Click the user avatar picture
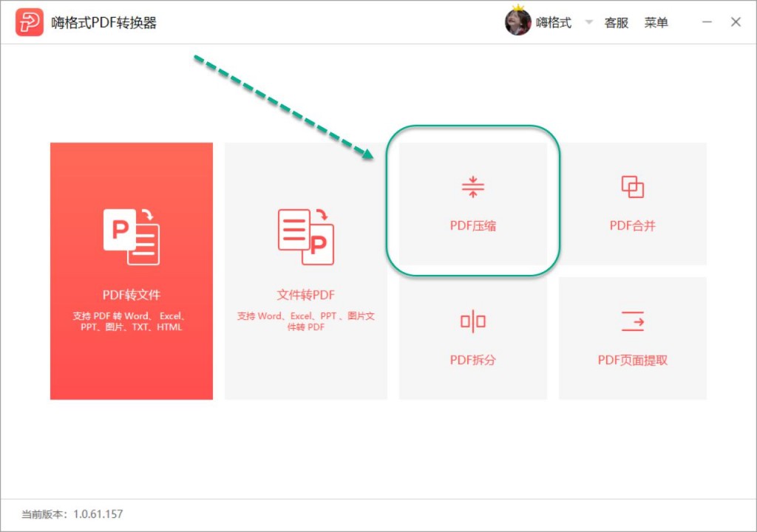This screenshot has height=532, width=757. click(x=517, y=21)
